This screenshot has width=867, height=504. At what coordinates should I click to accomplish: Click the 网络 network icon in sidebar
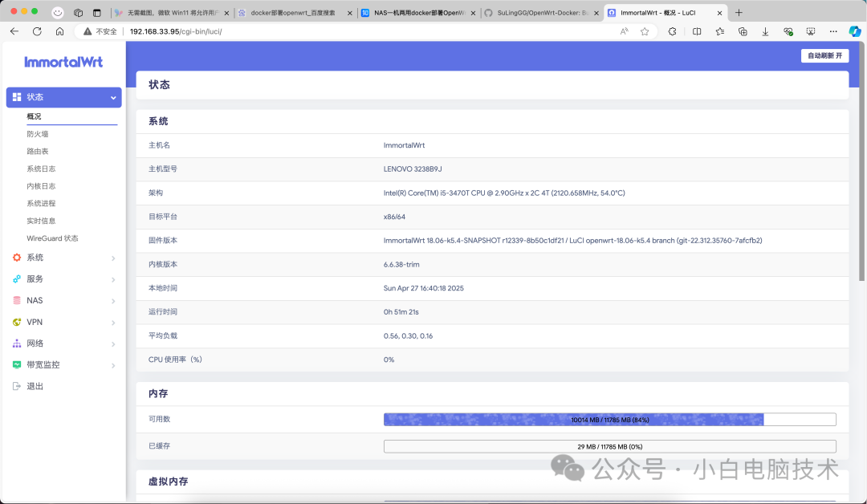pyautogui.click(x=17, y=343)
